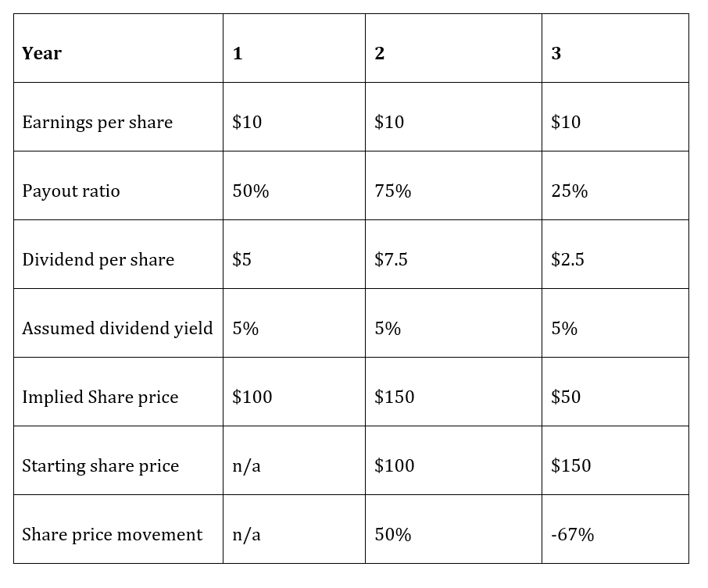Click Year 3 starting share price $150
The width and height of the screenshot is (708, 588).
tap(570, 466)
